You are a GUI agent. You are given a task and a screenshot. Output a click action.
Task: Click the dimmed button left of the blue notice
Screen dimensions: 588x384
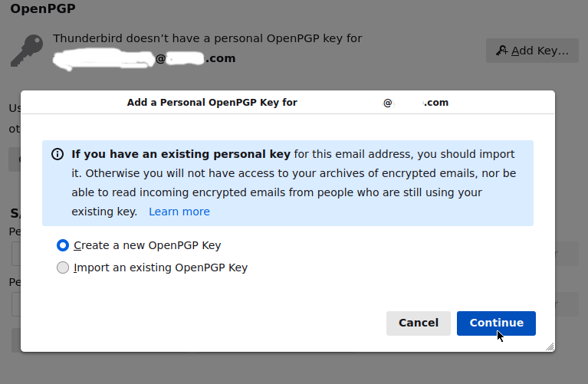(15, 159)
